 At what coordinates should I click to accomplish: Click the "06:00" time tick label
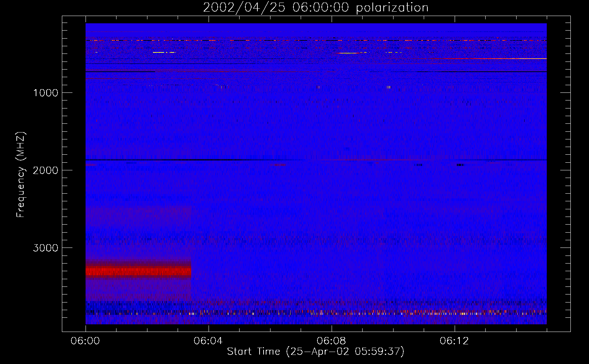pos(85,341)
